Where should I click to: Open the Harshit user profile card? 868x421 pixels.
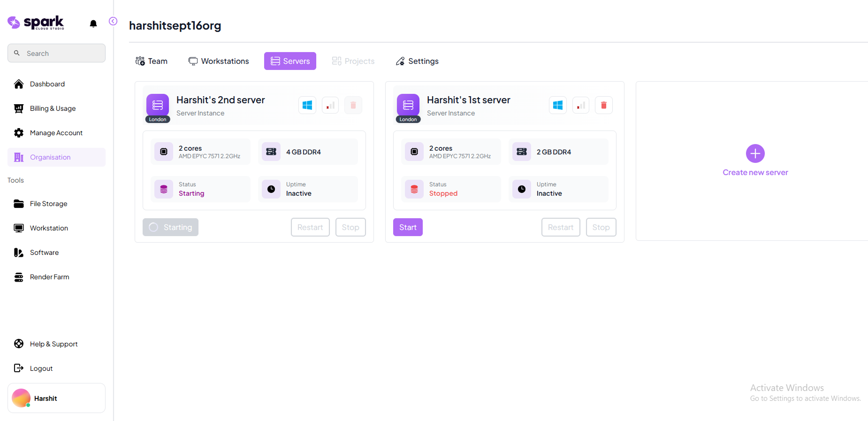click(56, 398)
